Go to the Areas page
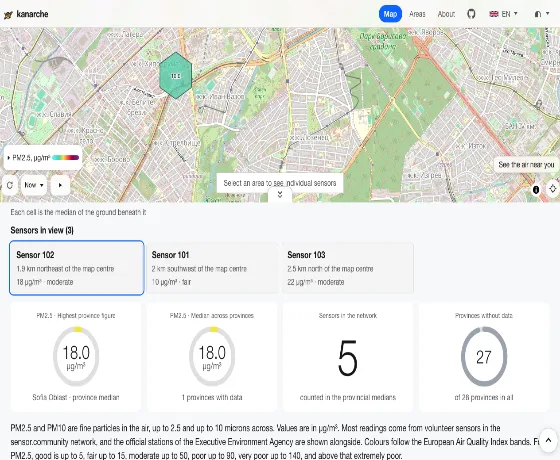The height and width of the screenshot is (460, 560). coord(417,14)
